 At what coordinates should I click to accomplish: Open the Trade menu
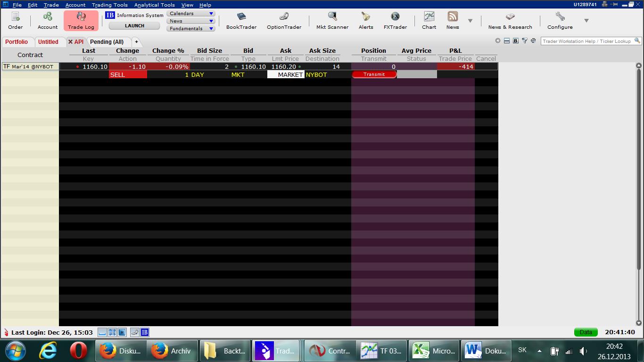[x=51, y=5]
